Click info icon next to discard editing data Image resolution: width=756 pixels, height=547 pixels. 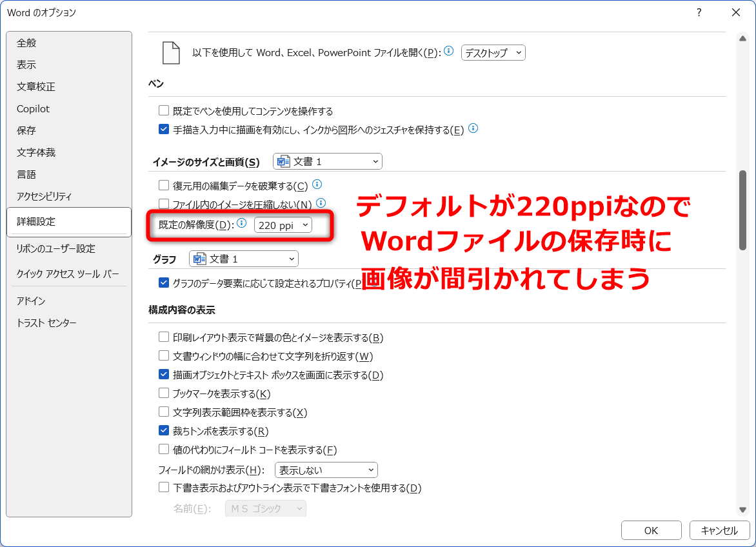click(x=317, y=185)
